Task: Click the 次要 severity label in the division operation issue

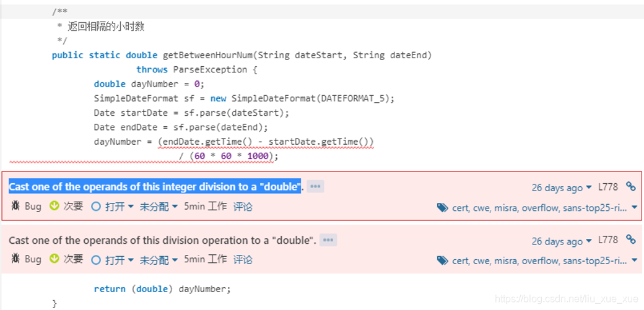Action: (73, 259)
